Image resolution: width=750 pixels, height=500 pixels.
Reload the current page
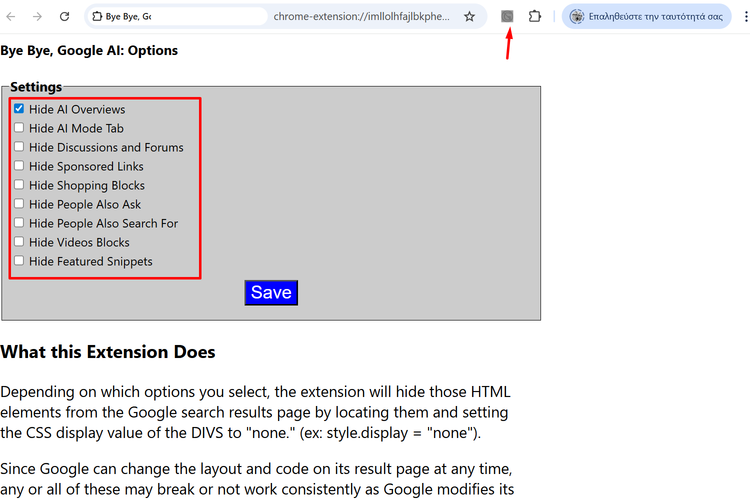point(64,17)
